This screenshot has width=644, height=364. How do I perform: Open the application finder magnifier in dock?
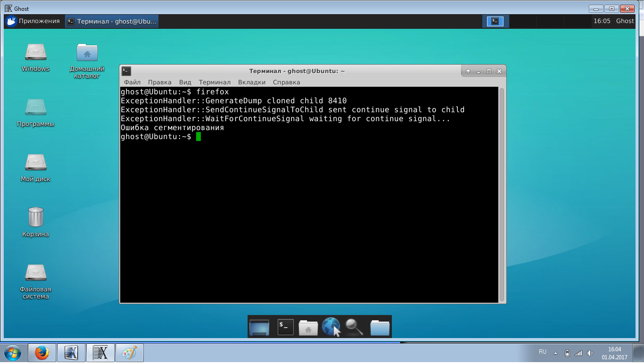point(354,327)
